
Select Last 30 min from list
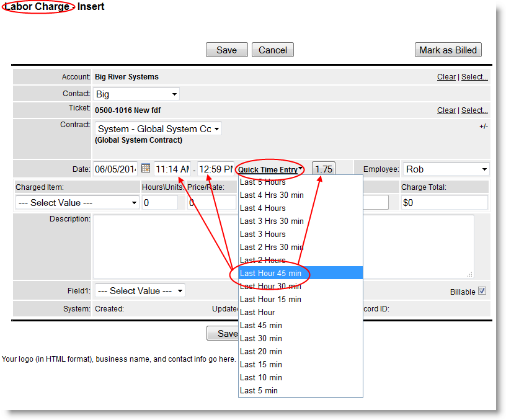tap(261, 338)
